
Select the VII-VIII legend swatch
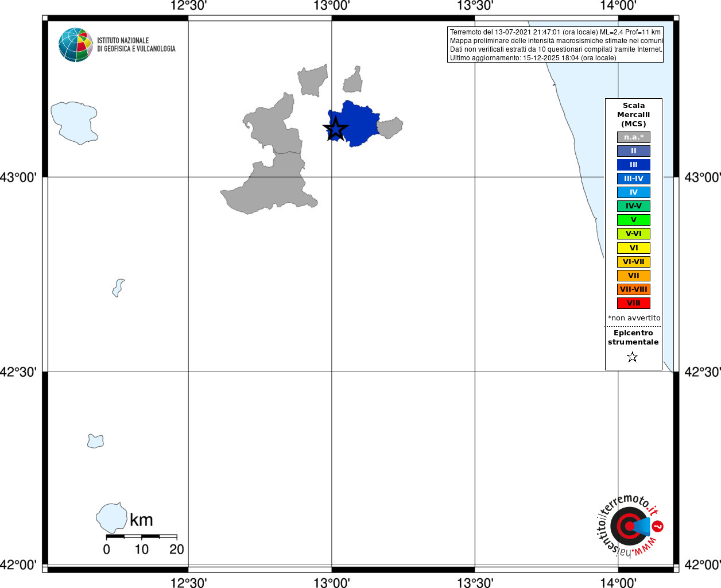click(x=634, y=289)
